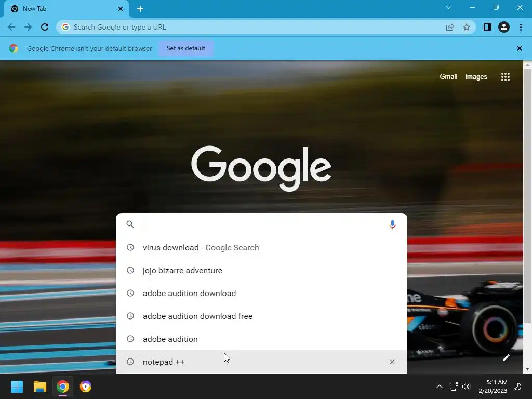Open the Google apps grid

coord(506,77)
